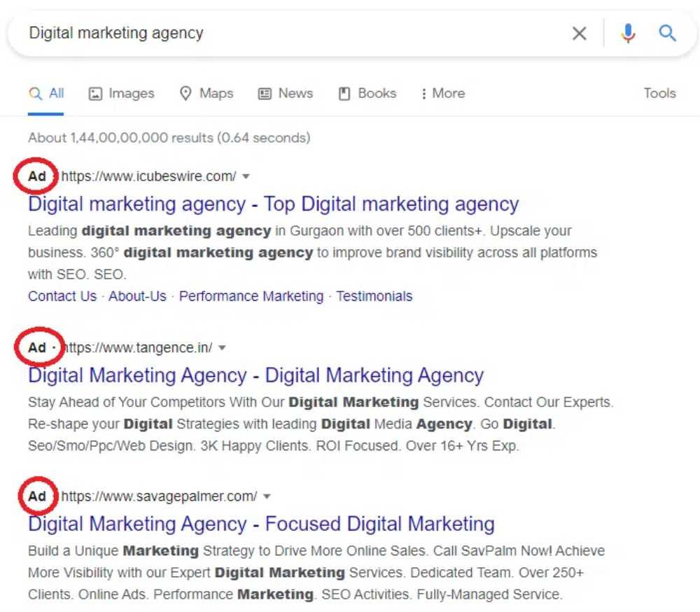Clear the search box with the X icon

(x=579, y=33)
